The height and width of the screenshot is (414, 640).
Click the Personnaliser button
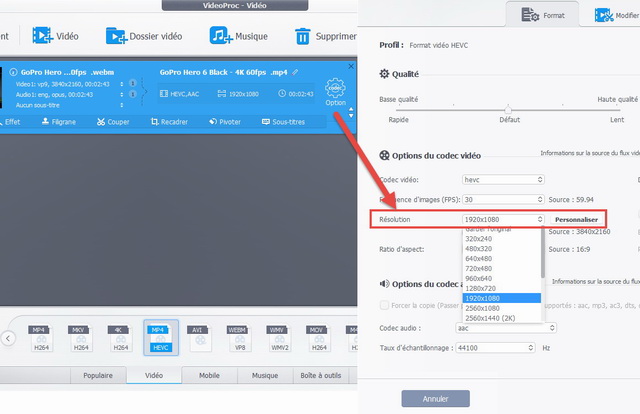tap(576, 220)
